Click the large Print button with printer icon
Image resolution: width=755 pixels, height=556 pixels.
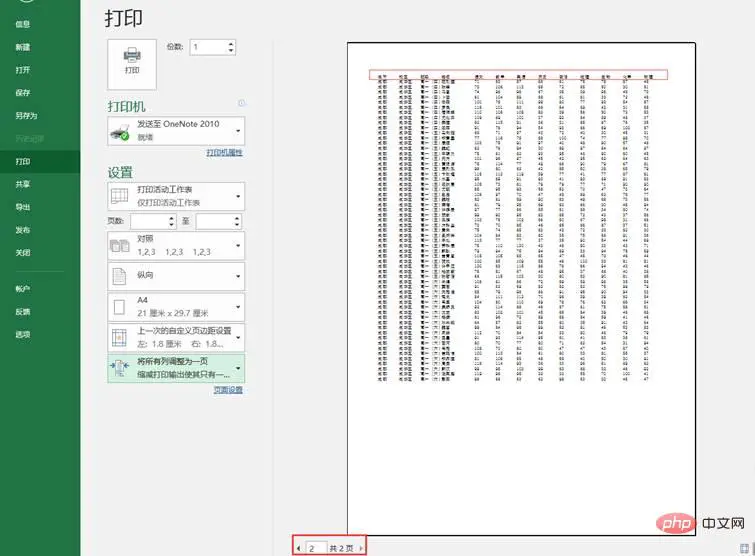click(x=132, y=64)
